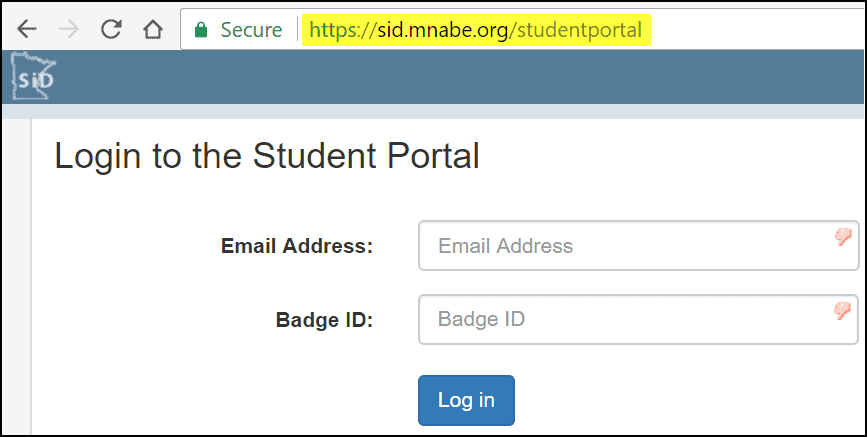Reload the current page
The width and height of the screenshot is (867, 437).
(111, 30)
